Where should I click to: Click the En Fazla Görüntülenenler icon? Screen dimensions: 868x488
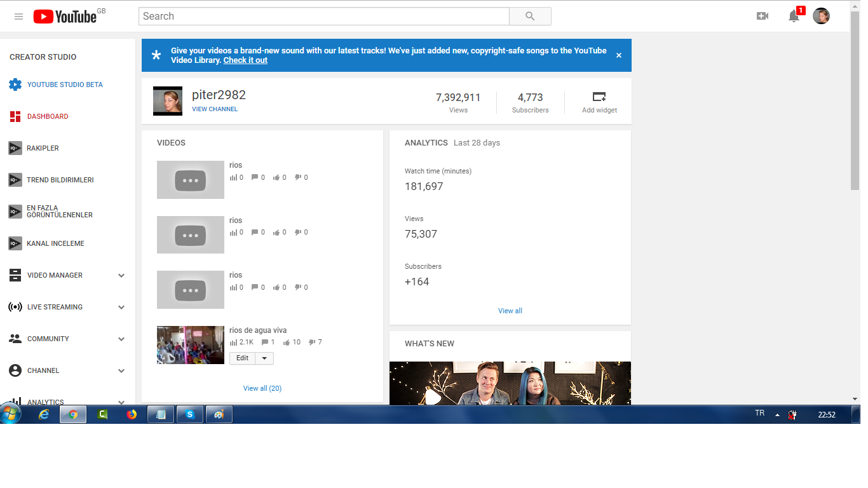click(15, 212)
